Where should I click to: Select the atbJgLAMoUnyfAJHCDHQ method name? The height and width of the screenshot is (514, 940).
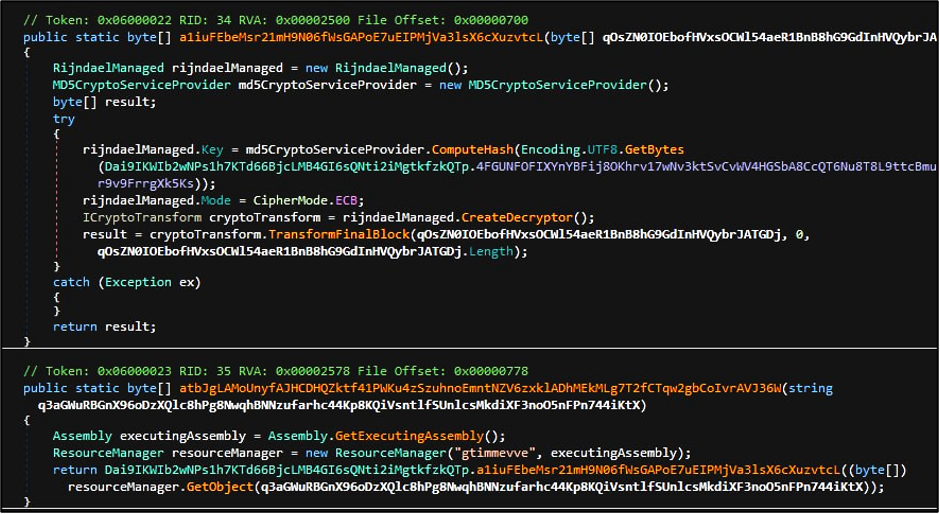click(480, 388)
